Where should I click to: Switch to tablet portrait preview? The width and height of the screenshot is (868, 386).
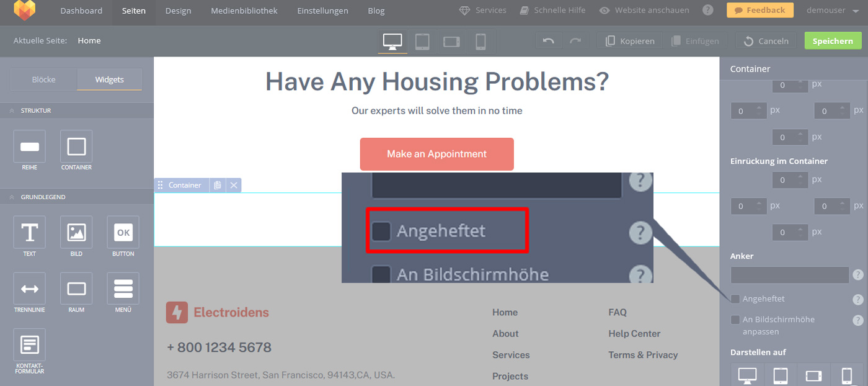[422, 42]
